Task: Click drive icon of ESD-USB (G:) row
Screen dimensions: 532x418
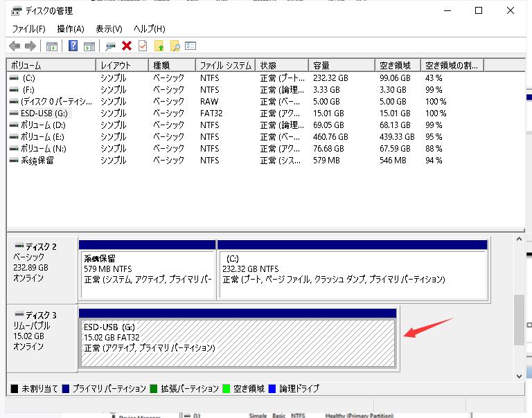Action: tap(14, 113)
